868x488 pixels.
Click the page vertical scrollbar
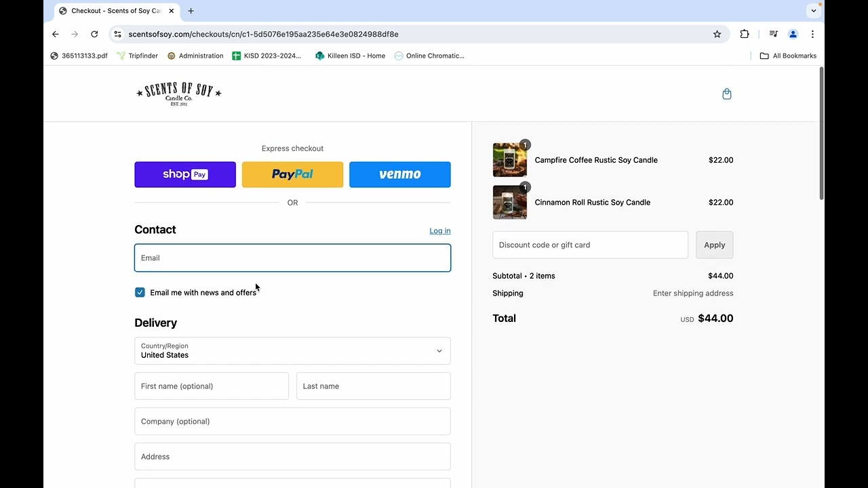click(821, 133)
